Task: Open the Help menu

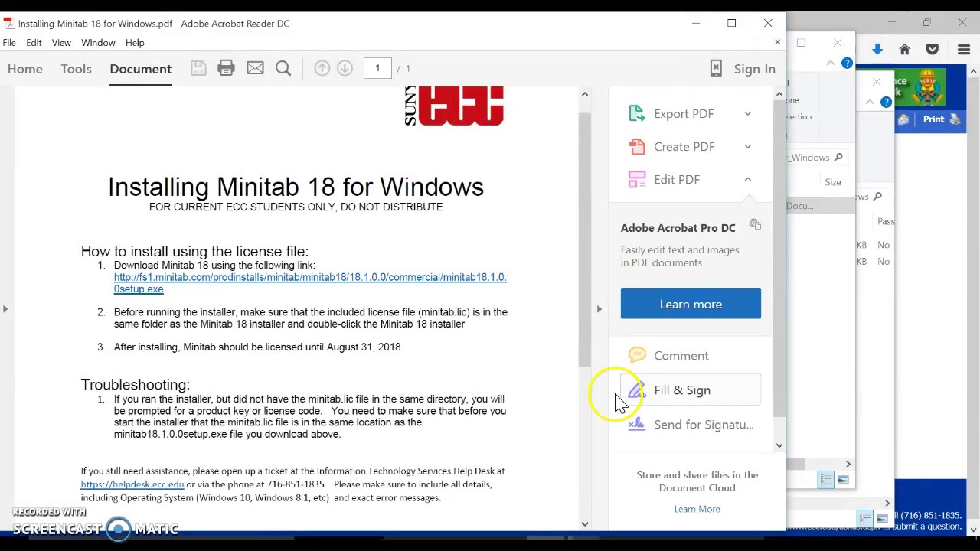Action: 135,43
